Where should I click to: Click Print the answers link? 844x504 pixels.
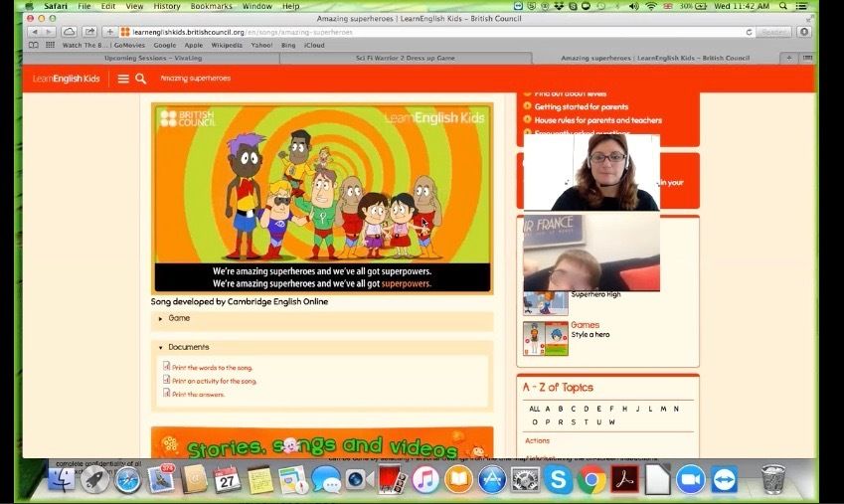[198, 395]
